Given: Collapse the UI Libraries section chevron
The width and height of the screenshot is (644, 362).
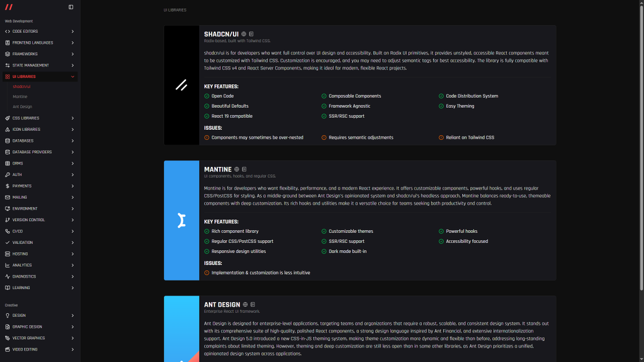Looking at the screenshot, I should click(x=72, y=77).
